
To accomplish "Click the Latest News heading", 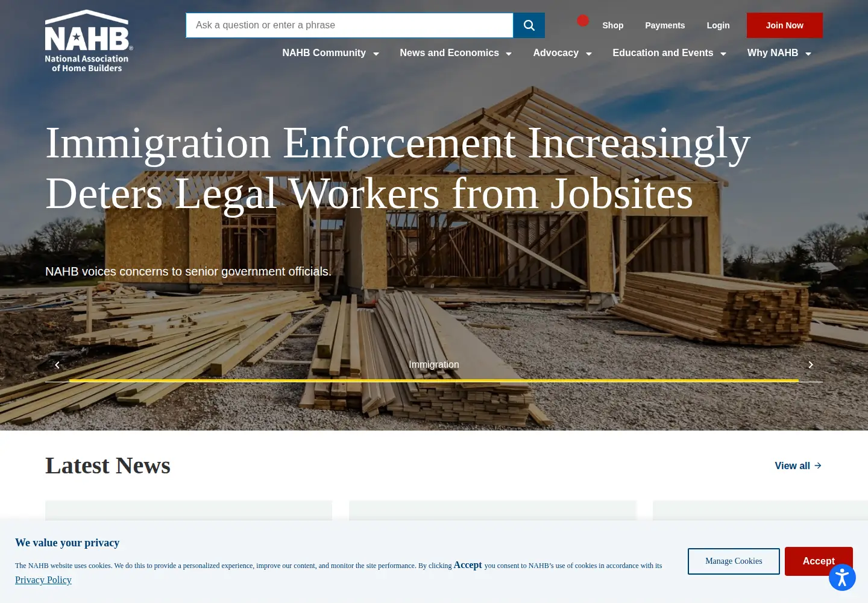I will 108,466.
